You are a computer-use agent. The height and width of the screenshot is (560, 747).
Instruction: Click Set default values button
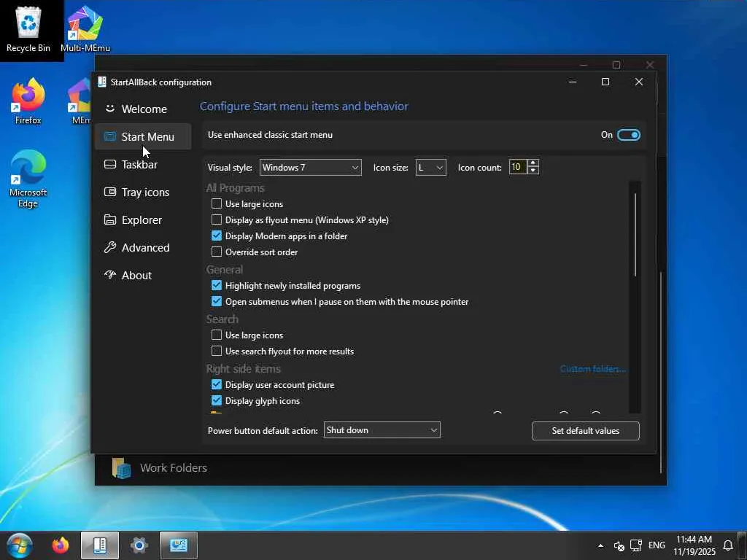click(586, 430)
